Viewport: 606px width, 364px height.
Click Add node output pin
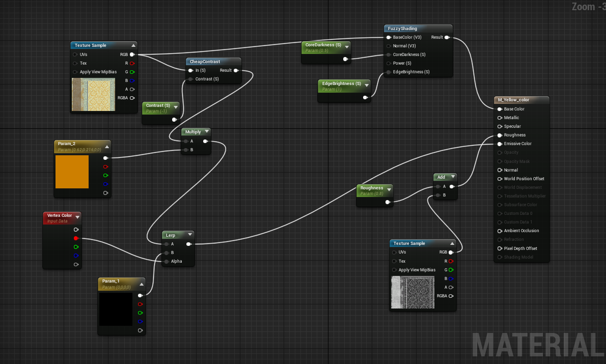point(451,187)
